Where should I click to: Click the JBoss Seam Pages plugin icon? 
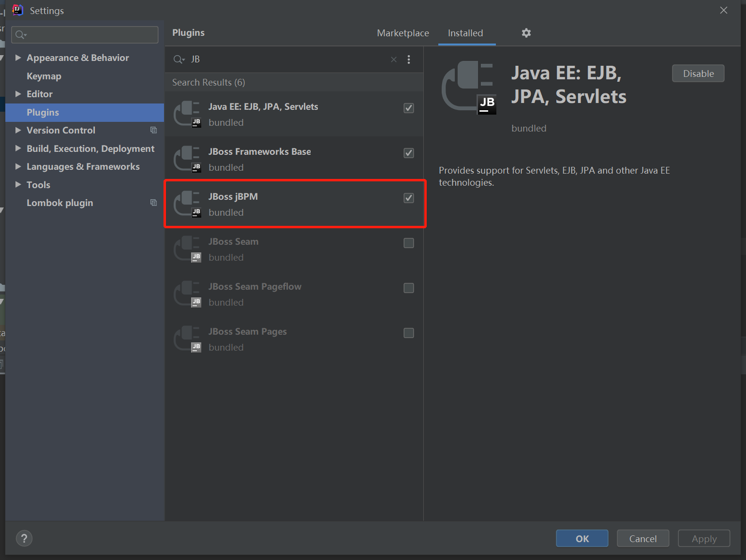click(x=188, y=339)
